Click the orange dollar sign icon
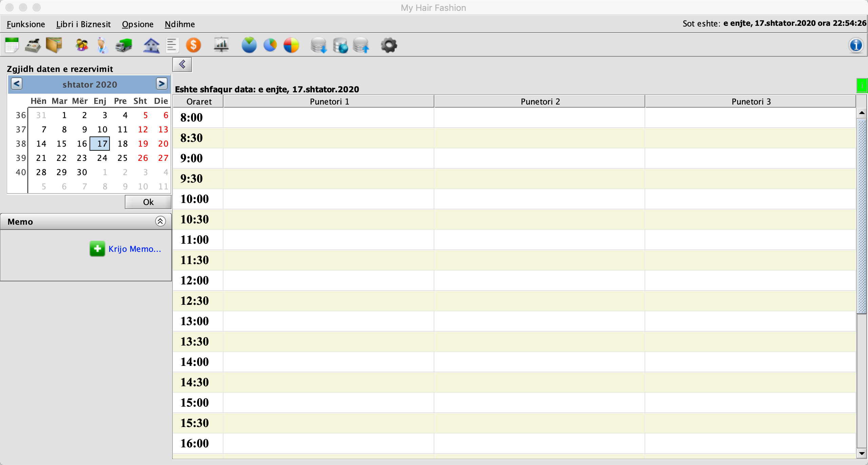 (x=194, y=45)
